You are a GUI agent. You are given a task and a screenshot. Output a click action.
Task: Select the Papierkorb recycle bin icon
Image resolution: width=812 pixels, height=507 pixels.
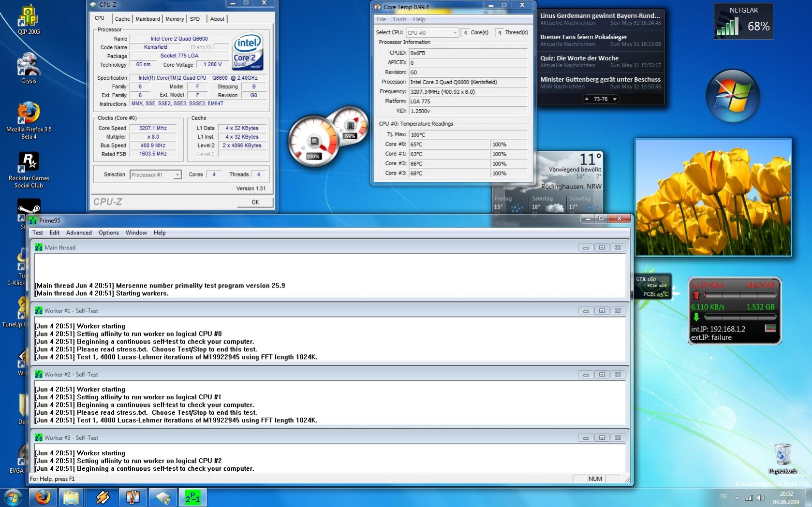pos(782,459)
